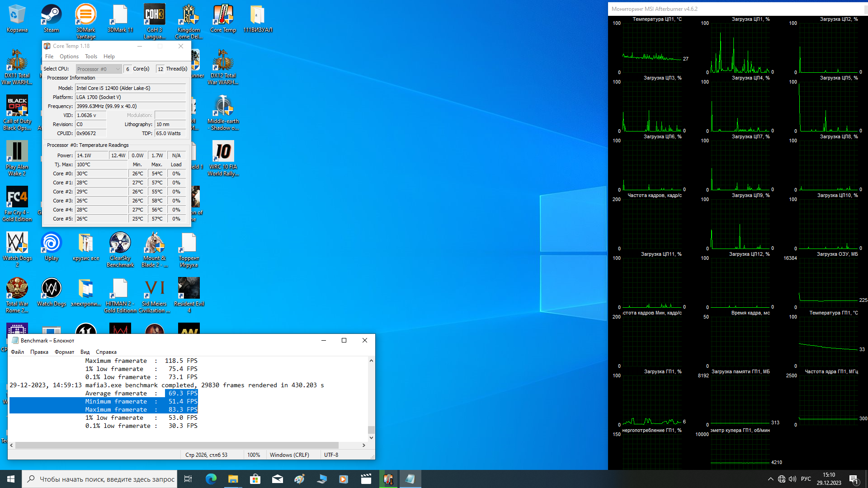Click Microsoft Edge in the taskbar

(211, 479)
